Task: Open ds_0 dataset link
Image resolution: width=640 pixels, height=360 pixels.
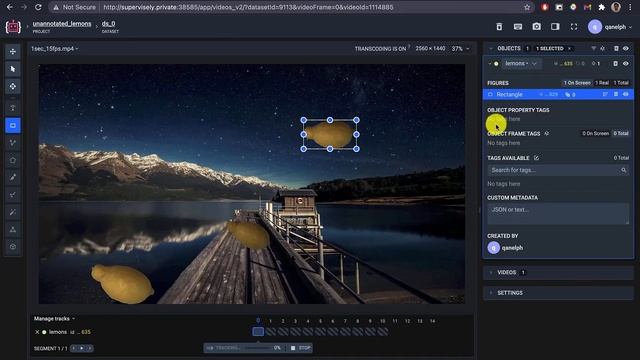Action: tap(109, 24)
